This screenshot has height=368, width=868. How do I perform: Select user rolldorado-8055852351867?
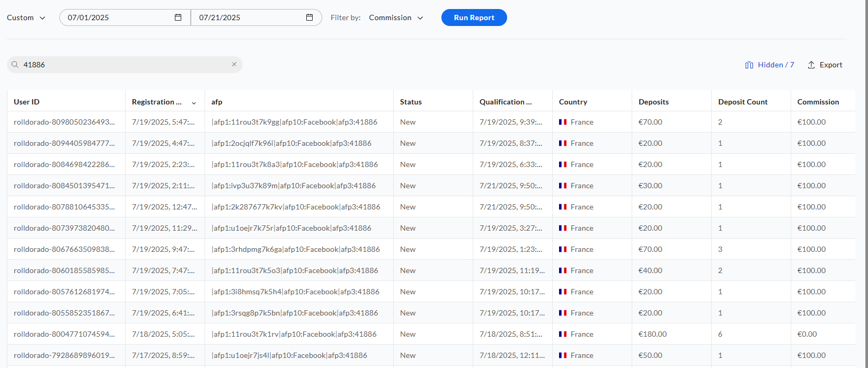click(64, 313)
